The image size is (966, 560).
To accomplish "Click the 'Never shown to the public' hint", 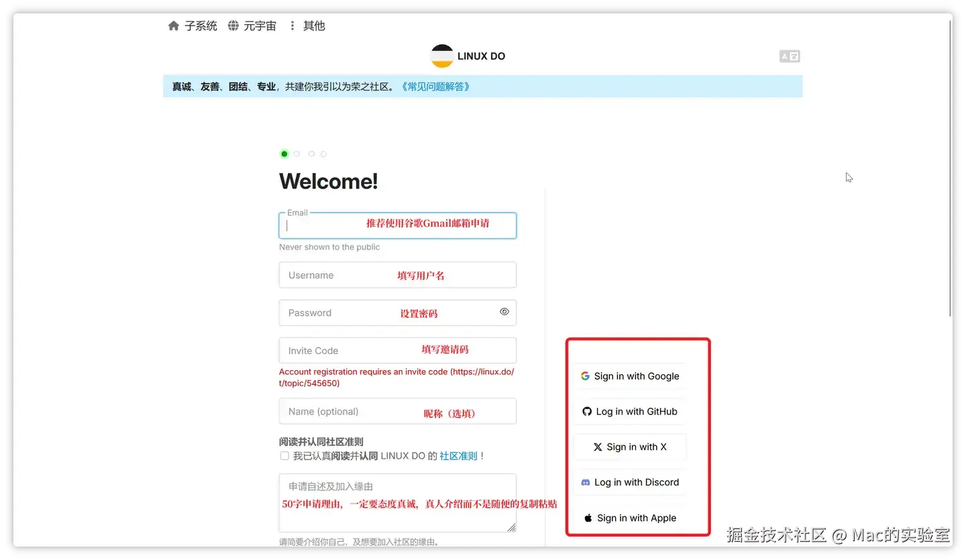I will tap(329, 247).
